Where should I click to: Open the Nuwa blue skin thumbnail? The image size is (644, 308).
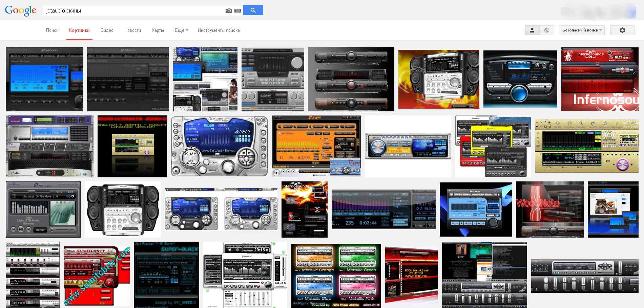pos(476,210)
